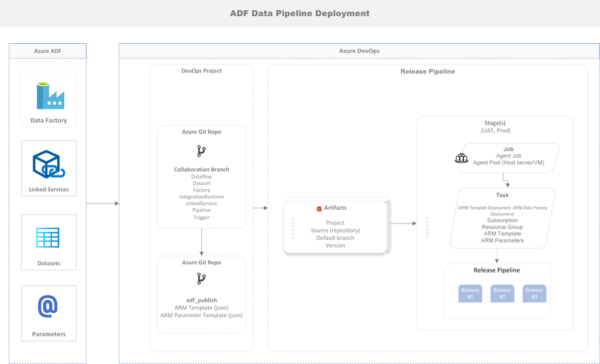The height and width of the screenshot is (364, 600).
Task: Click the IntegrationRuntime entry
Action: [202, 197]
